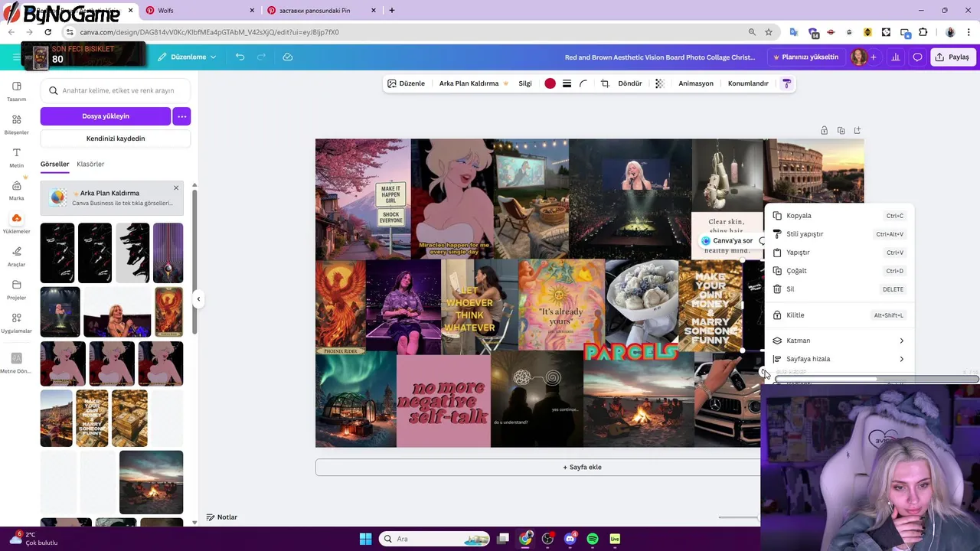This screenshot has width=980, height=551.
Task: Open the line weight border style icon
Action: click(x=567, y=83)
